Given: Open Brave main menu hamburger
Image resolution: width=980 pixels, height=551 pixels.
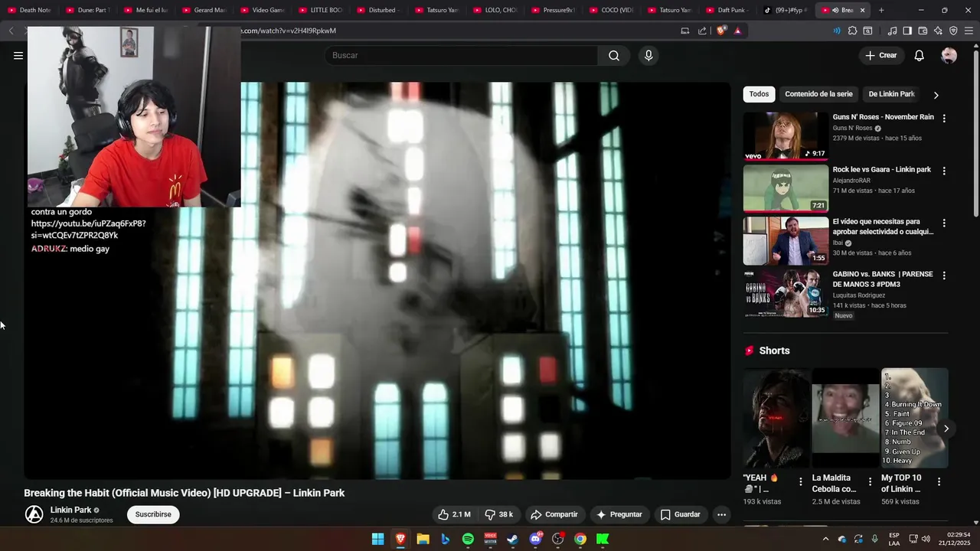Looking at the screenshot, I should point(969,31).
